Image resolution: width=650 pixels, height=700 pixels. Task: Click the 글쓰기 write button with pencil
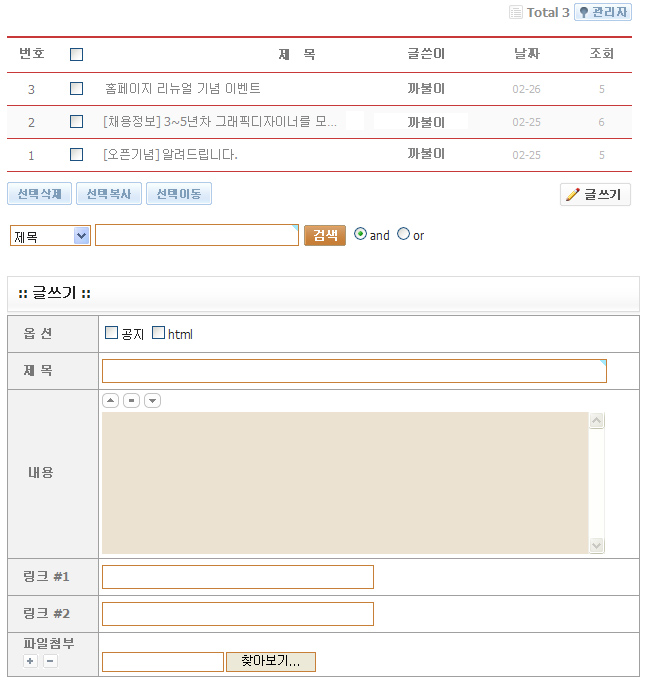(x=595, y=194)
